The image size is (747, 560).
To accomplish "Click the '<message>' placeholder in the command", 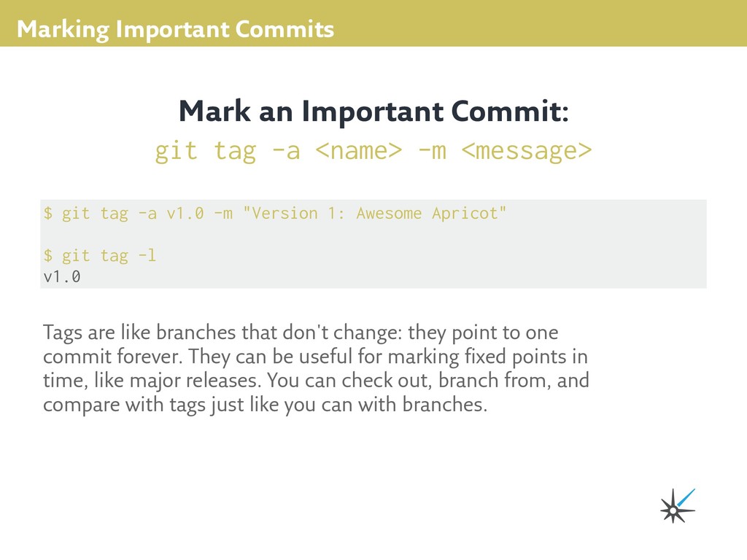I will 527,151.
